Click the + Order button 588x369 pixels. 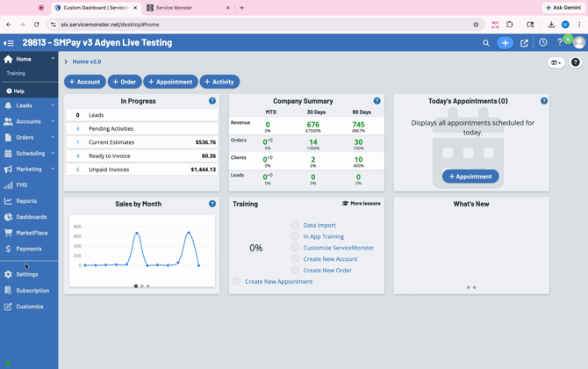[125, 82]
